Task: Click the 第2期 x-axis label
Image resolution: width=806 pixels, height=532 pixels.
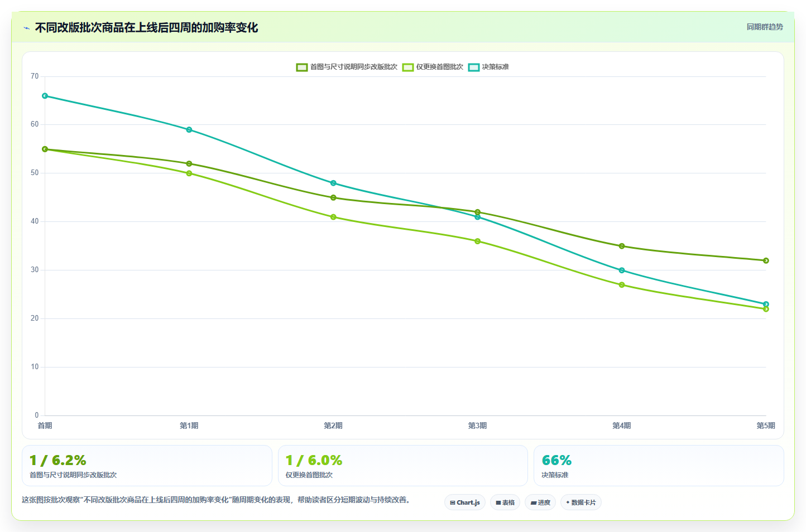Action: coord(333,425)
